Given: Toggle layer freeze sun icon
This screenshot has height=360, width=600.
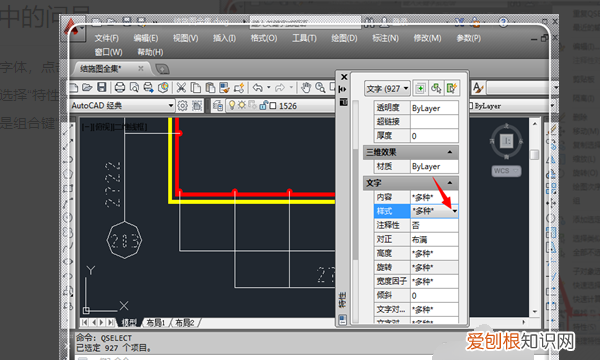Looking at the screenshot, I should tap(242, 105).
